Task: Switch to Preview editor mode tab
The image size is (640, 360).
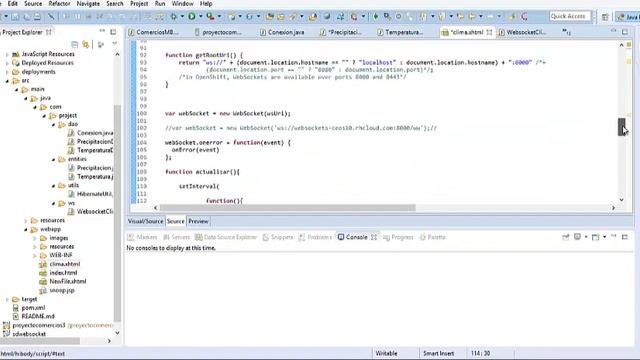Action: coord(198,221)
